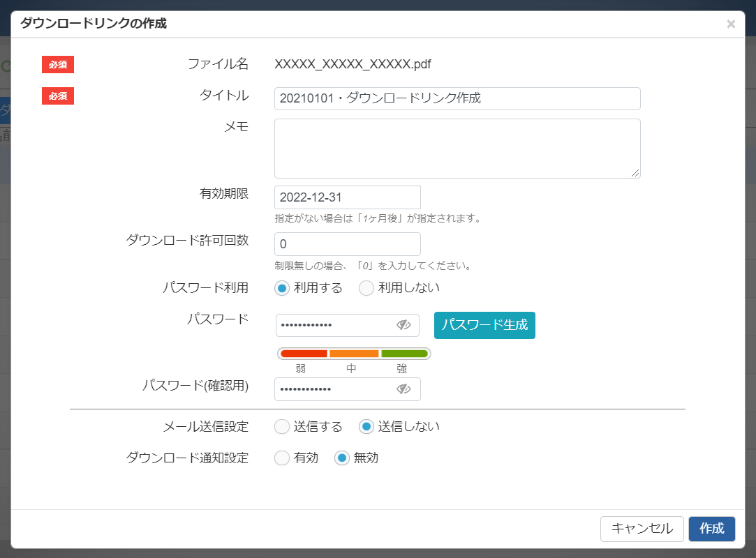
Task: Toggle eye icon in password confirmation field
Action: click(x=403, y=389)
